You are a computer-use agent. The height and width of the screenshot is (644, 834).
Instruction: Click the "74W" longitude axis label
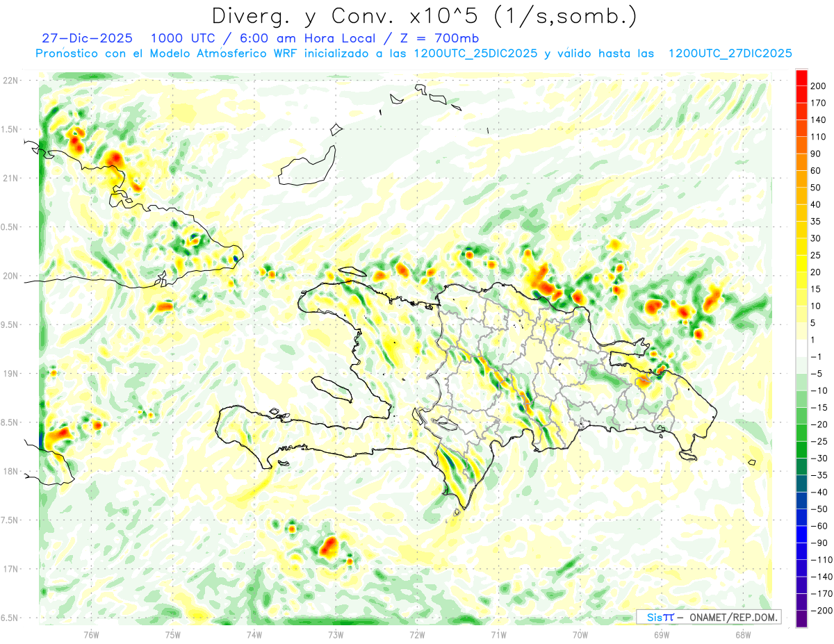(x=254, y=636)
